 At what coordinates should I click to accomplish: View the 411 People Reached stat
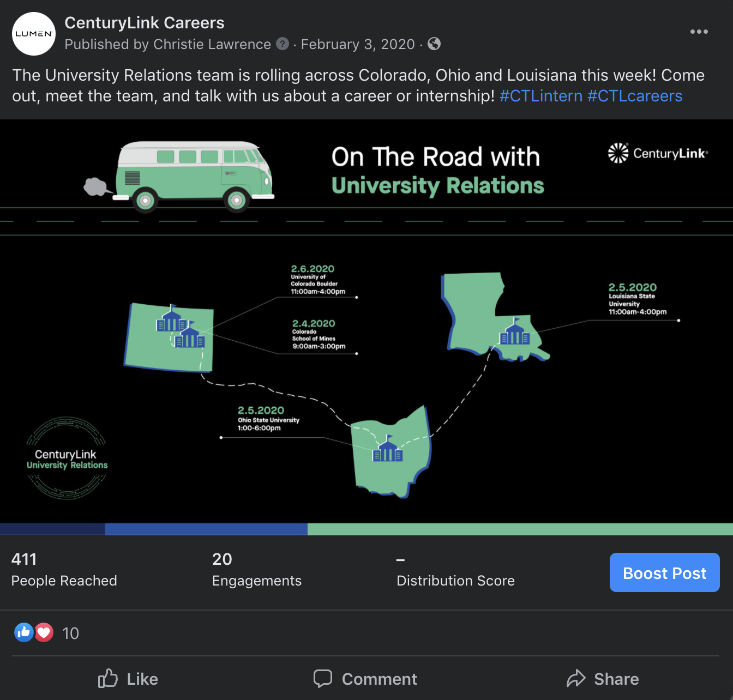(x=64, y=570)
